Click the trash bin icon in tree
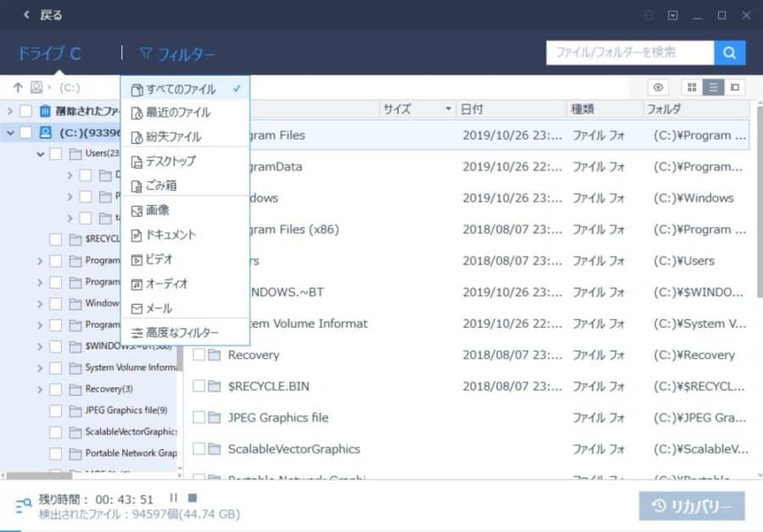The width and height of the screenshot is (763, 532). [45, 111]
